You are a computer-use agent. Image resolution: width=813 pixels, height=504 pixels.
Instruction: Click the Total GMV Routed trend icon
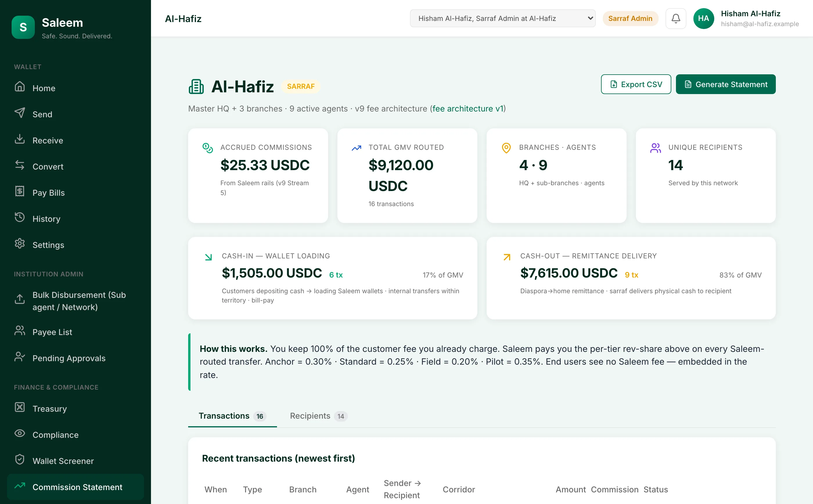[x=356, y=148]
